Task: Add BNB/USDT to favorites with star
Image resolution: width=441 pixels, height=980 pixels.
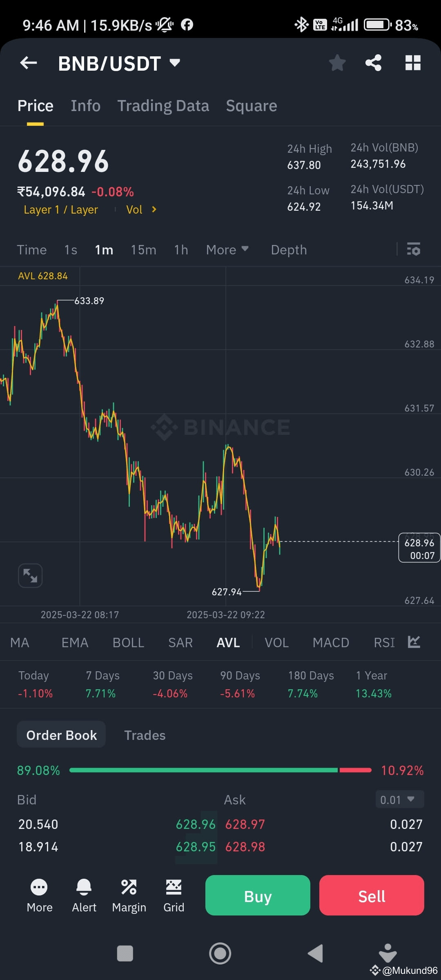Action: tap(337, 62)
